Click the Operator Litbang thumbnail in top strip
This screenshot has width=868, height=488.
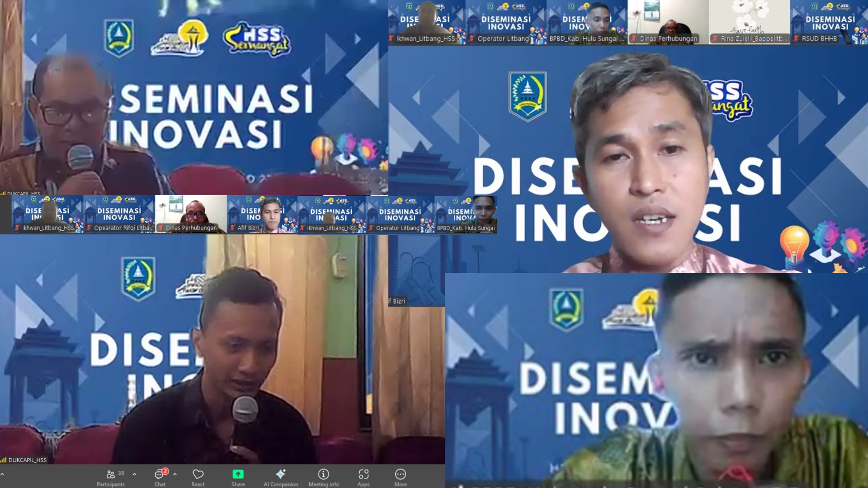506,22
